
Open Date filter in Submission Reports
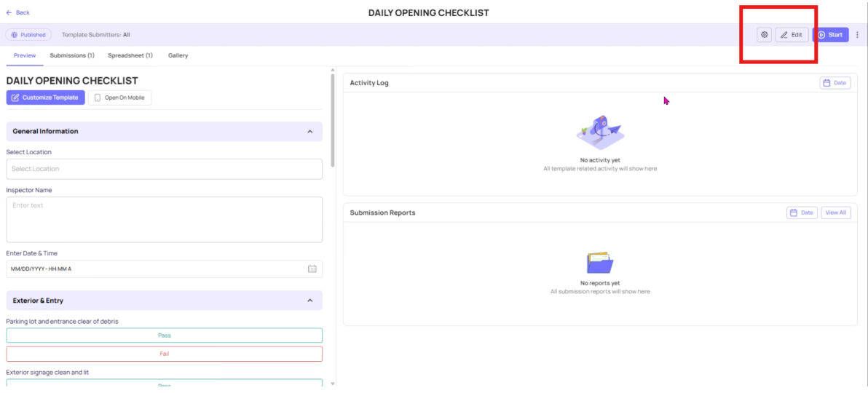[802, 213]
